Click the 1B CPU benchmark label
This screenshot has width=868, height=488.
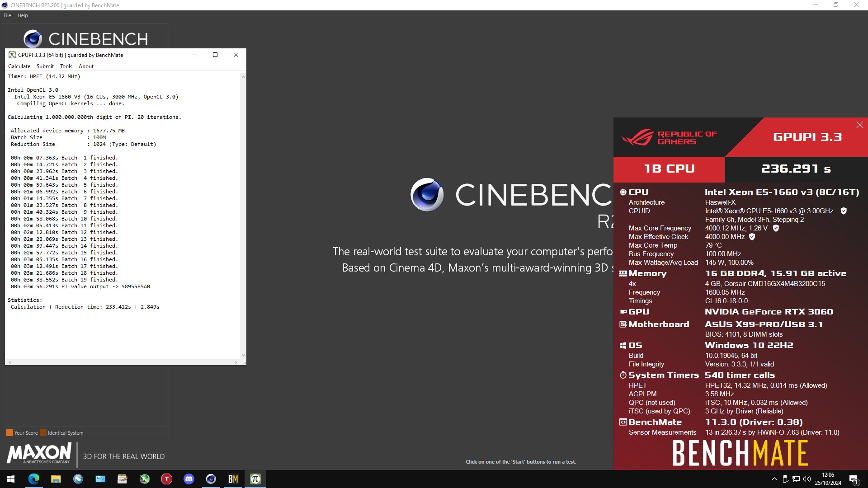pyautogui.click(x=669, y=169)
